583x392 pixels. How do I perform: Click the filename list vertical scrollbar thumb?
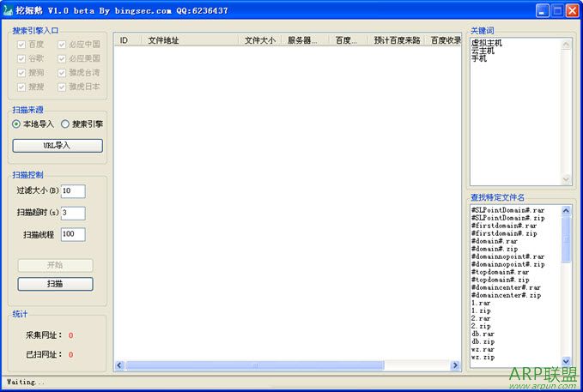566,239
